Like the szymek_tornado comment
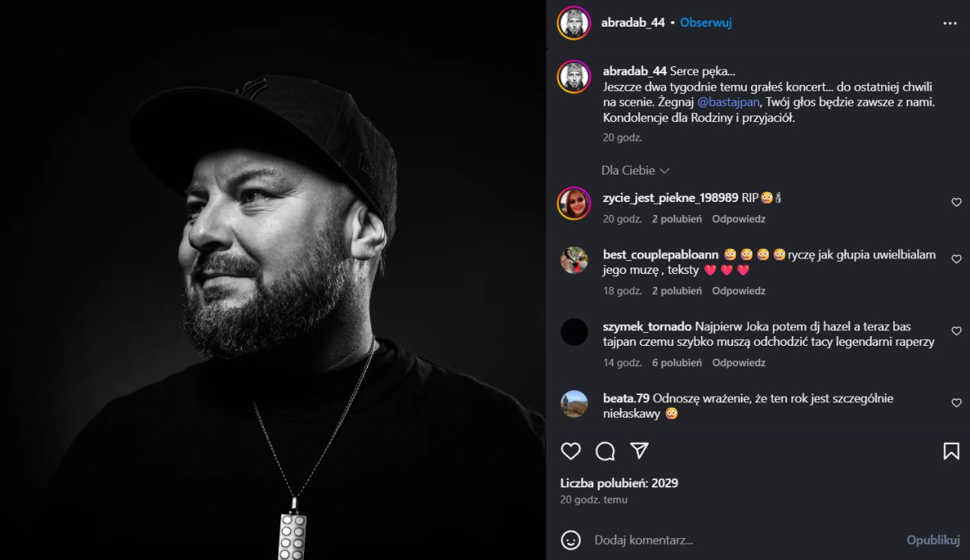 pos(956,331)
